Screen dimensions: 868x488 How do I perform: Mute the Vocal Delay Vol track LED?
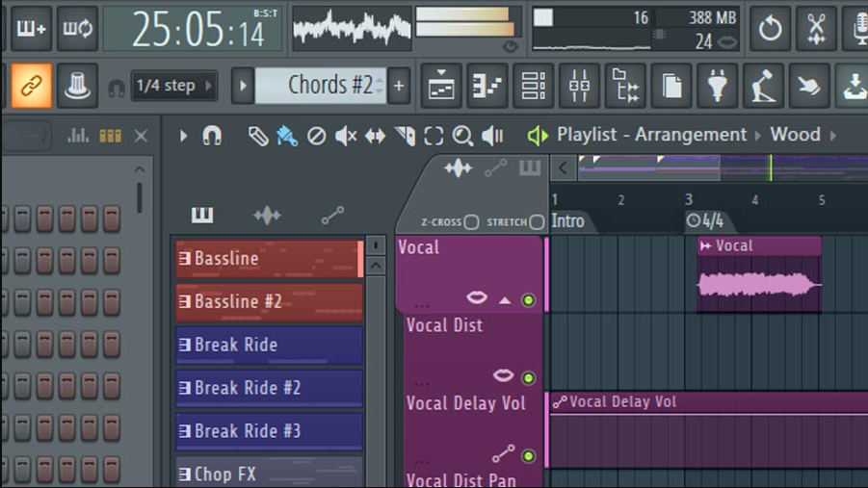click(529, 456)
